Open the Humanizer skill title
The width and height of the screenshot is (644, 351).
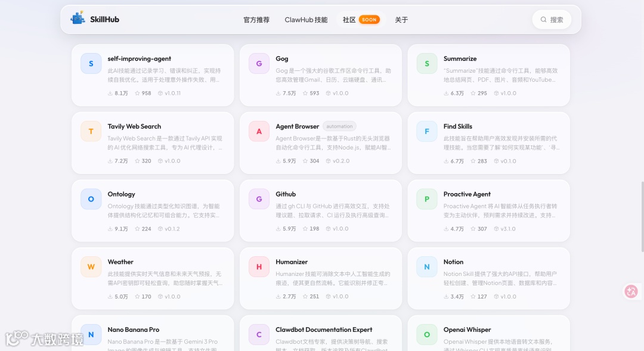pos(292,262)
